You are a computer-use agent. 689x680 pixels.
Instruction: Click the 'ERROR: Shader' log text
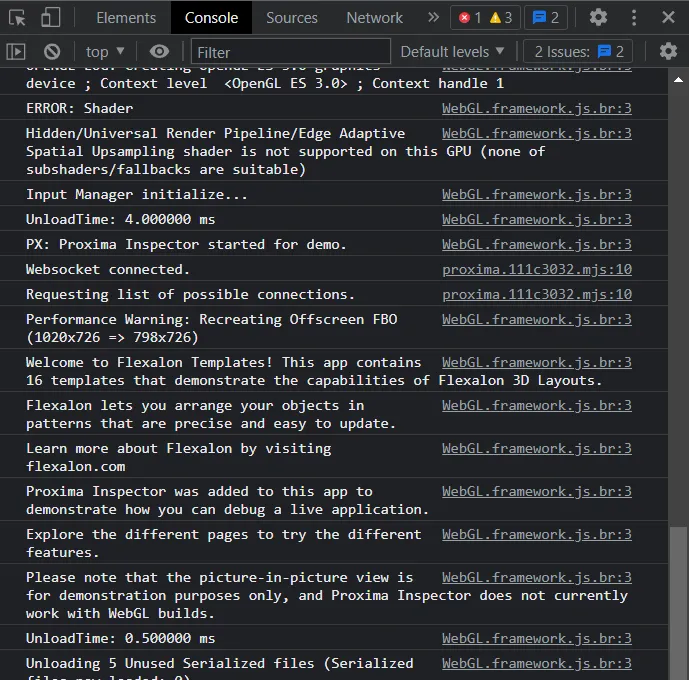[x=80, y=109]
